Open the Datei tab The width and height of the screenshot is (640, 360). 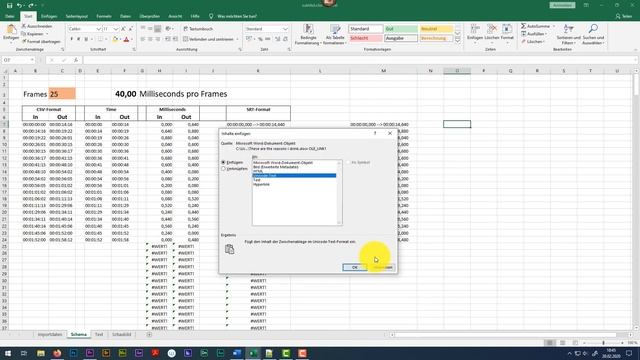click(10, 16)
